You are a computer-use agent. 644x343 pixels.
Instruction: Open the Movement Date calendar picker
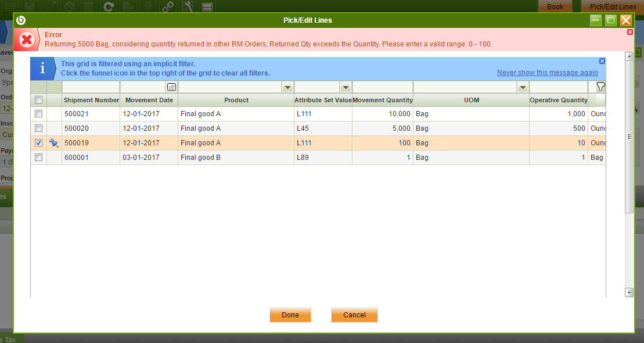(171, 87)
